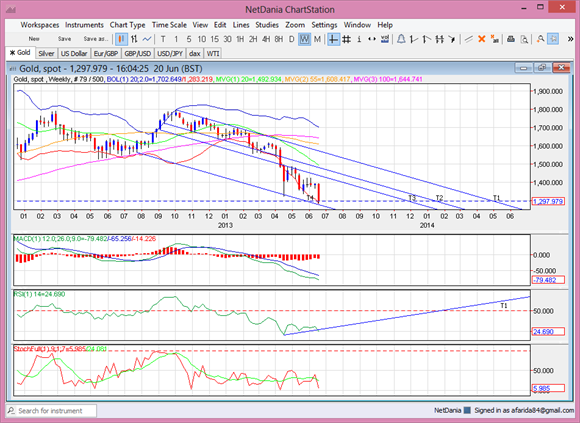Open the Lines menu
The image size is (580, 423).
point(241,25)
